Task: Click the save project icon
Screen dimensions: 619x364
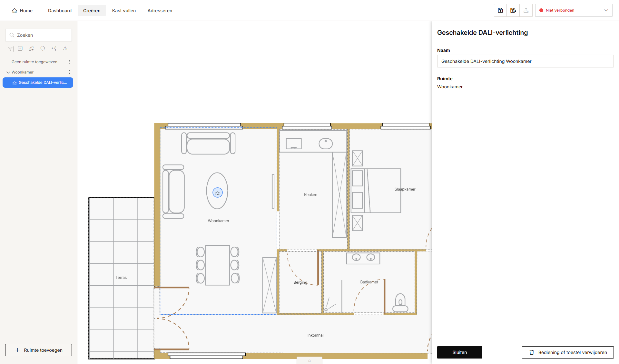Action: pyautogui.click(x=500, y=10)
